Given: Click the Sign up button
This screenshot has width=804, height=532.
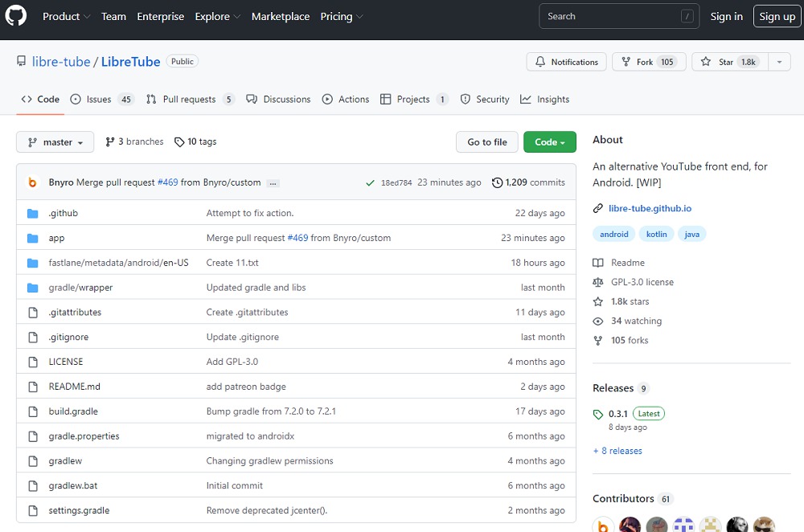Looking at the screenshot, I should pyautogui.click(x=777, y=16).
